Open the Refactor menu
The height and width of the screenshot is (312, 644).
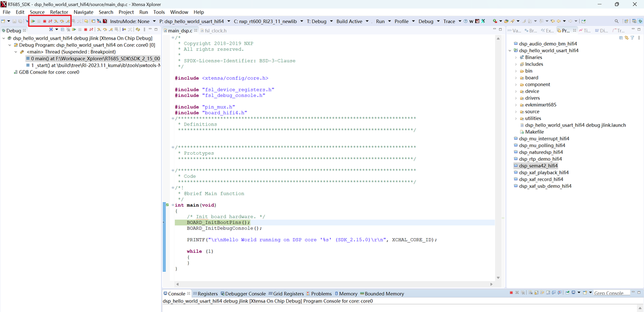pos(59,12)
